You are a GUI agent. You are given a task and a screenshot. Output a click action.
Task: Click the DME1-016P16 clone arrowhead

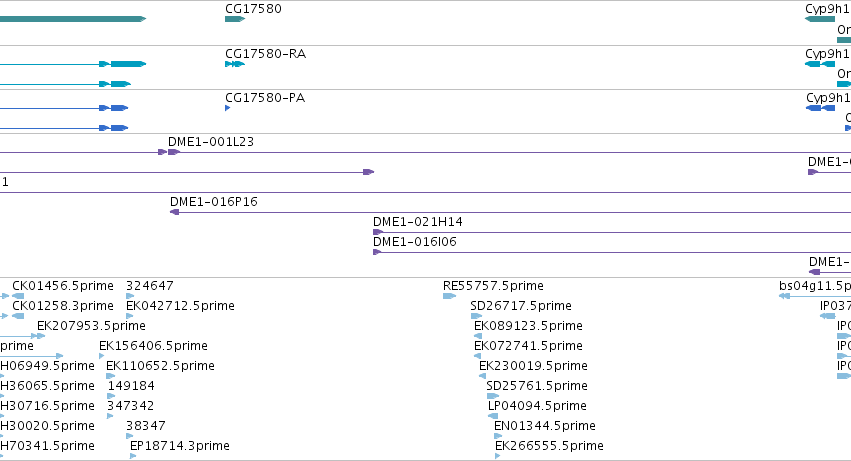pyautogui.click(x=175, y=212)
